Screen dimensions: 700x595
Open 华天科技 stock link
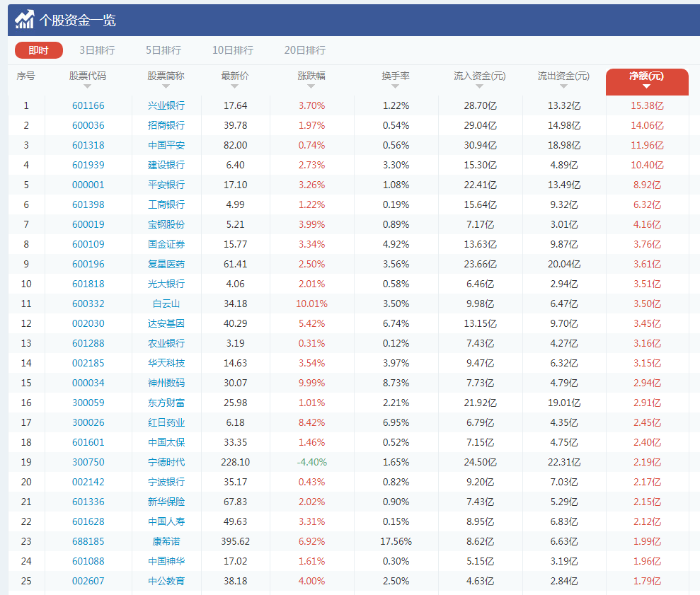pyautogui.click(x=166, y=363)
